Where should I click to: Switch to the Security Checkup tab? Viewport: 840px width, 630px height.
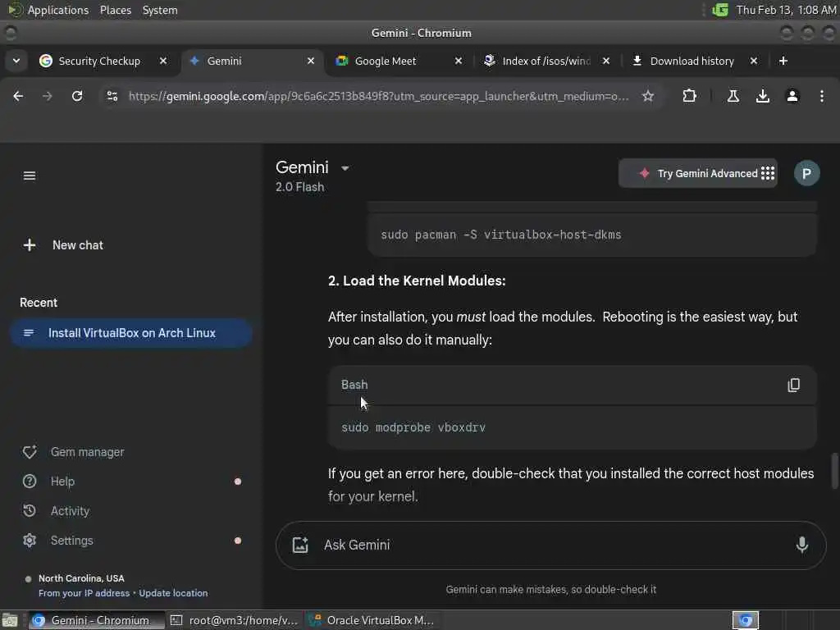pos(99,61)
